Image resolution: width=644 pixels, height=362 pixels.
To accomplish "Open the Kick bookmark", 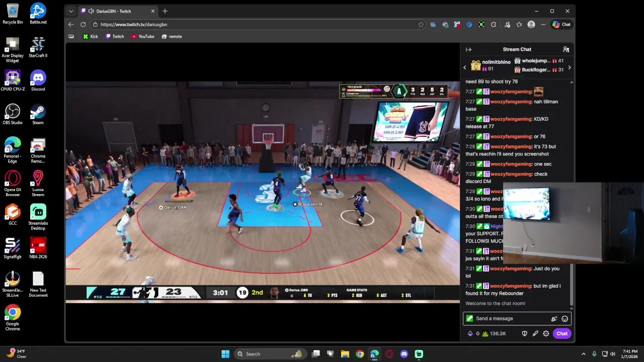I will (91, 36).
